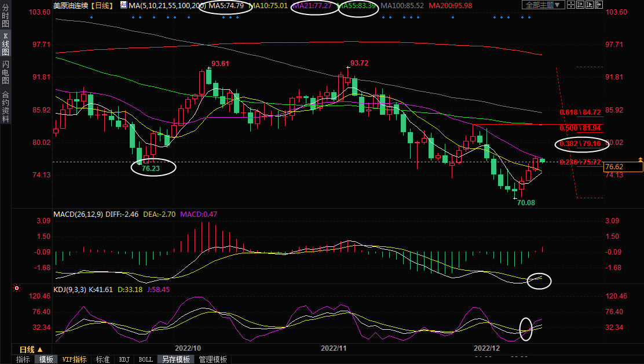Switch to the BOLL indicator tab
The width and height of the screenshot is (644, 364).
point(146,359)
